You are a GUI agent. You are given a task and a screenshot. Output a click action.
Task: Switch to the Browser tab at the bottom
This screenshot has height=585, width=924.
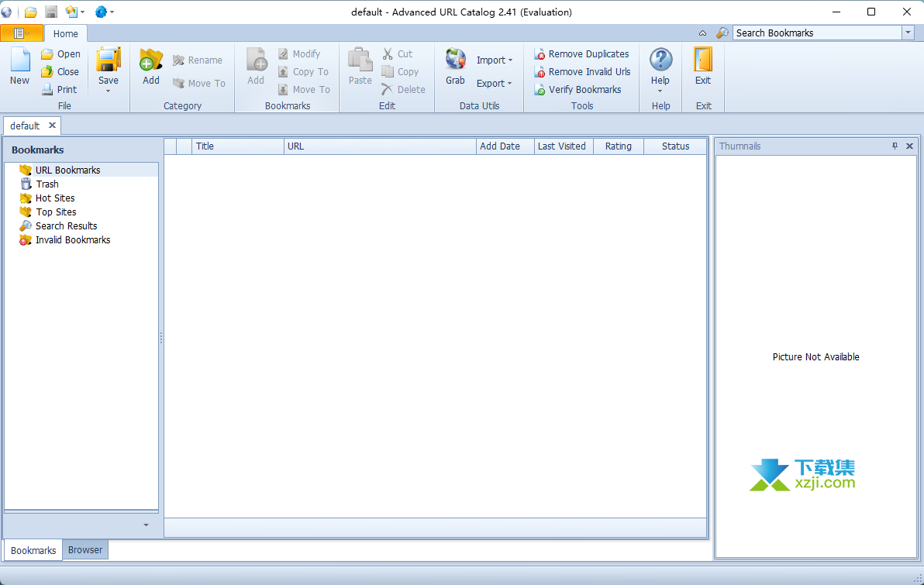84,549
